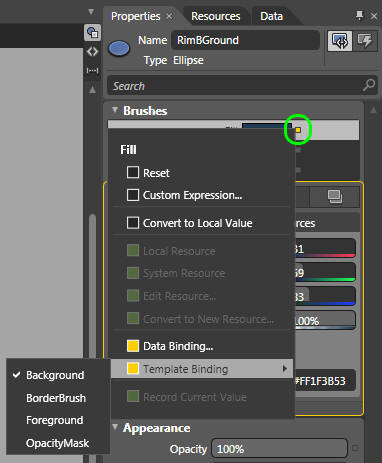Click the Fill advanced options yellow square
The height and width of the screenshot is (463, 382).
298,130
